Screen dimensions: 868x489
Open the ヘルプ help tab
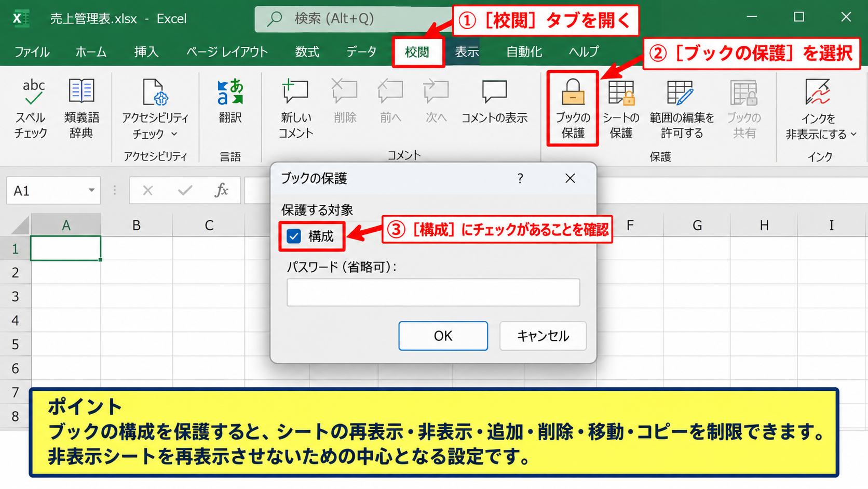584,52
